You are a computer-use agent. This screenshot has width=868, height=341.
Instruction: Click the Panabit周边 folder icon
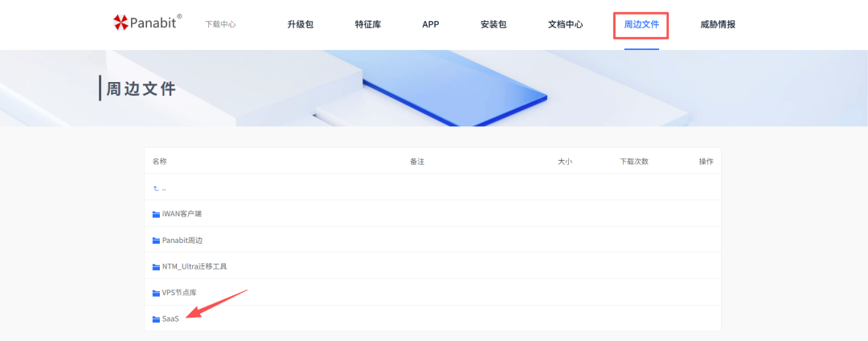point(156,240)
